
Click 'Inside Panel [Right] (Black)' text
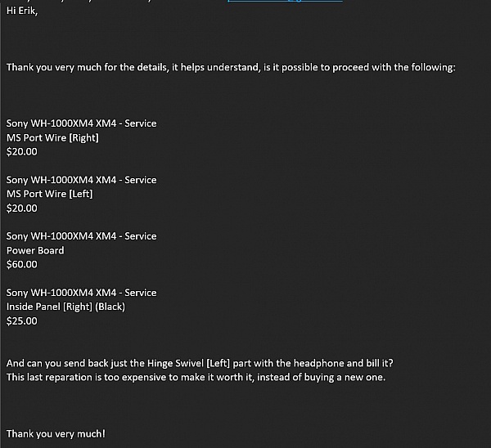[65, 307]
